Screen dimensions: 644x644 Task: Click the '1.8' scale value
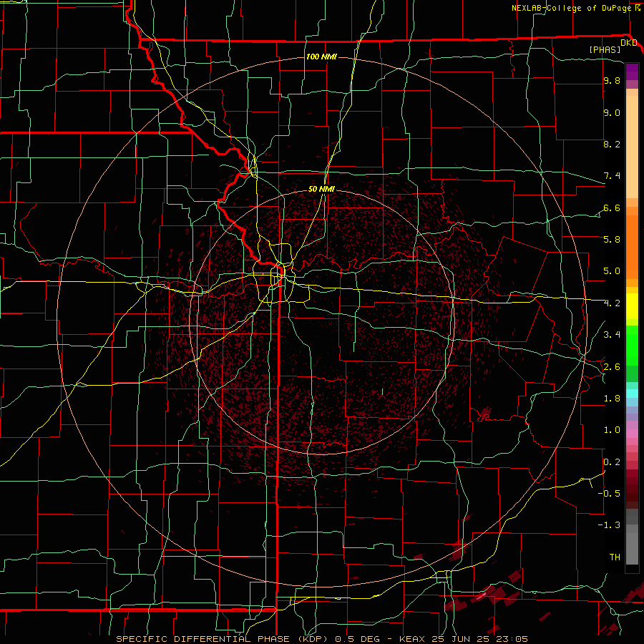point(612,398)
